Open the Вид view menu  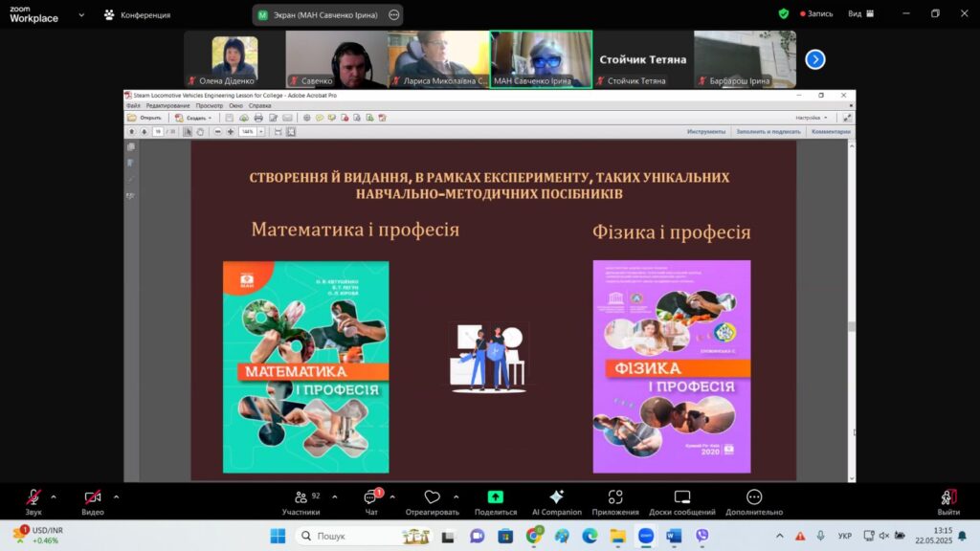coord(860,13)
